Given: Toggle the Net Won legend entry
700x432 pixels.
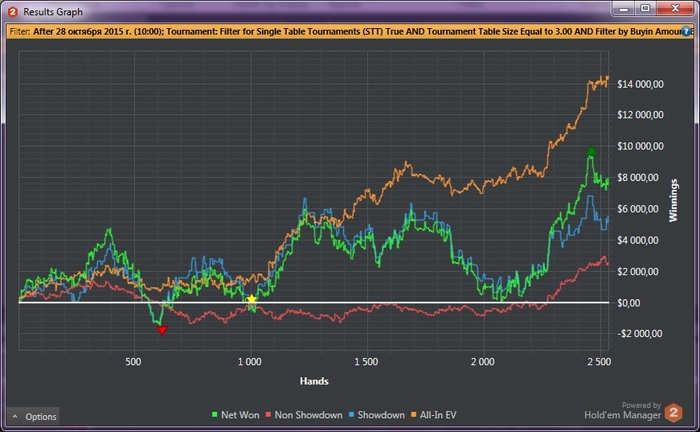Looking at the screenshot, I should click(x=235, y=415).
